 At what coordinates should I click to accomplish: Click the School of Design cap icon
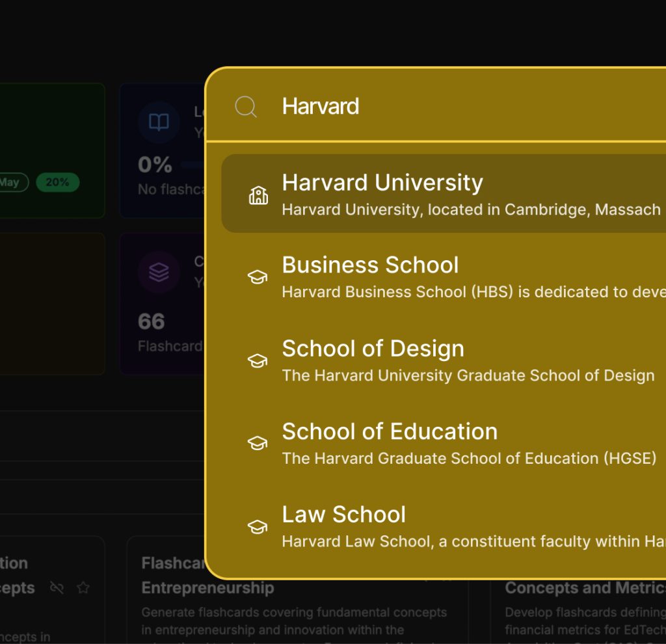tap(258, 360)
